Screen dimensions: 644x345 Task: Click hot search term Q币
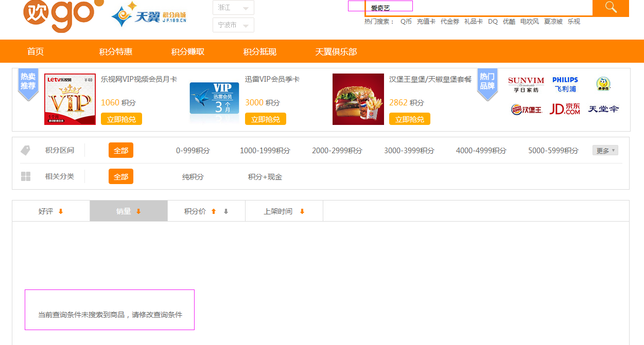click(x=406, y=22)
